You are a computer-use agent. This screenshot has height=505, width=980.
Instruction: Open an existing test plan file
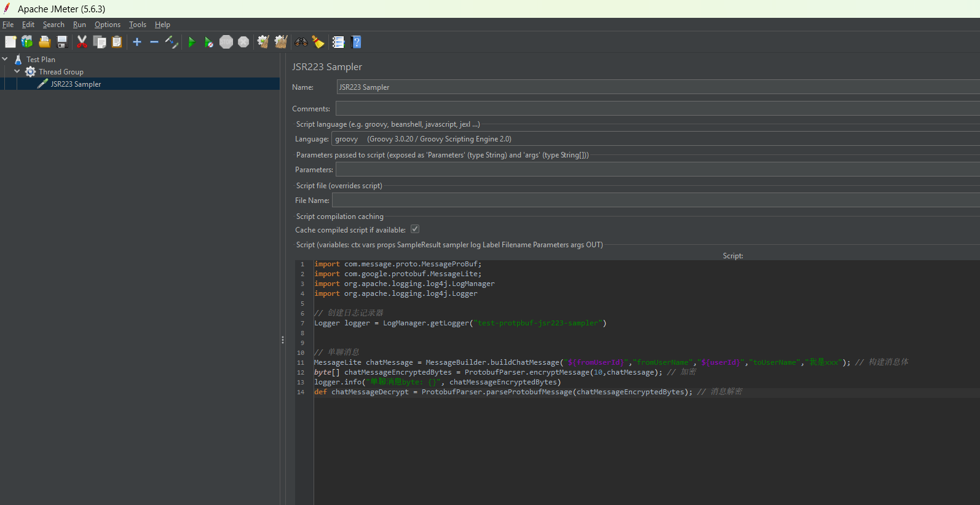tap(44, 42)
